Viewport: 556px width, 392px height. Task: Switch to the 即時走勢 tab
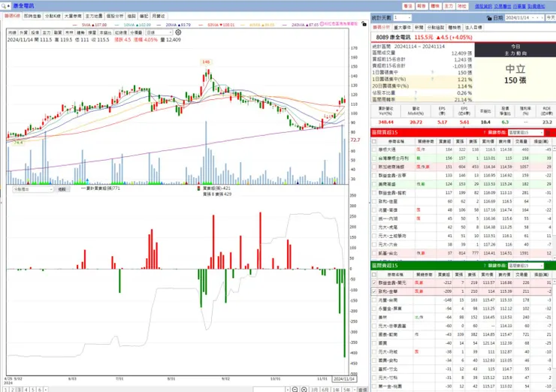(x=32, y=16)
